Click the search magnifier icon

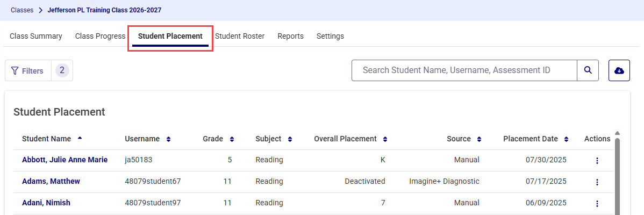click(x=588, y=70)
